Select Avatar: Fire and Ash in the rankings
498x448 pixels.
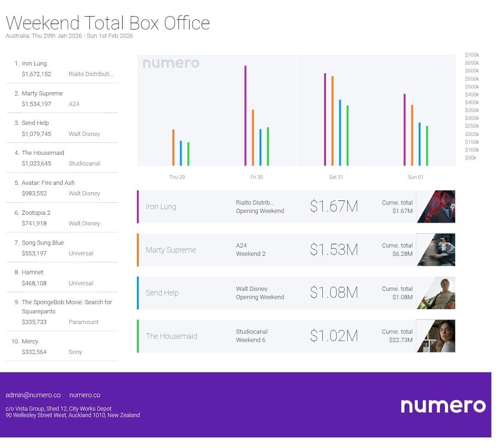coord(48,183)
